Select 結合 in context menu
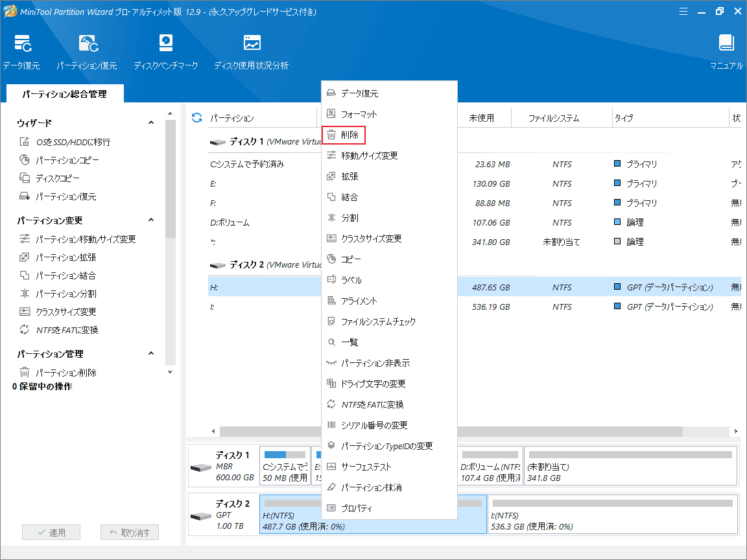The width and height of the screenshot is (747, 560). [x=389, y=197]
